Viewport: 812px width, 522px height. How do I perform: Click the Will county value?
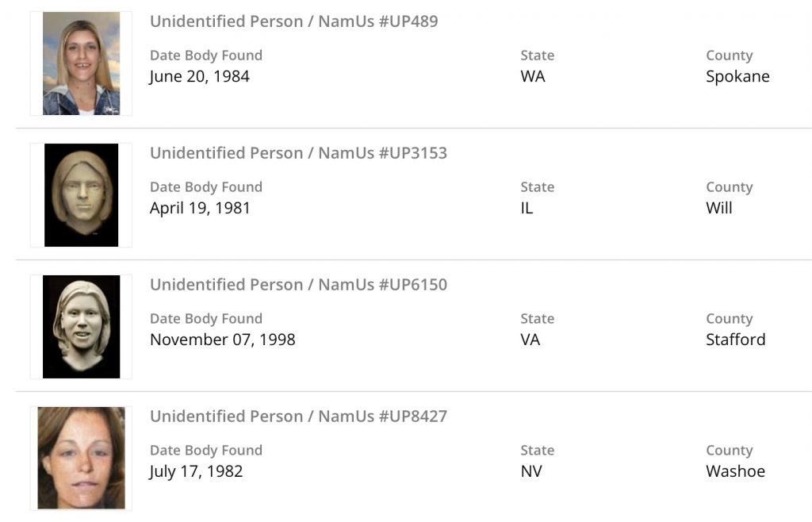click(x=719, y=209)
